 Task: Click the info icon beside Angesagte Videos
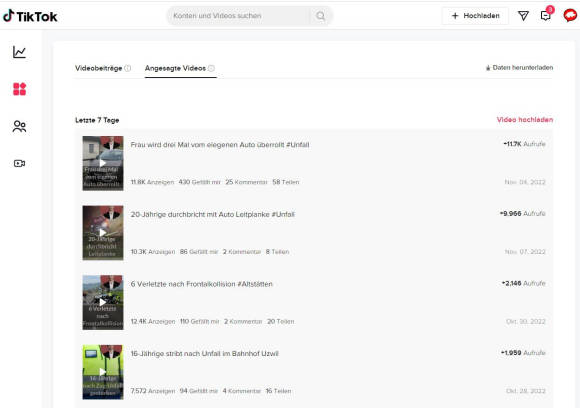click(x=211, y=68)
